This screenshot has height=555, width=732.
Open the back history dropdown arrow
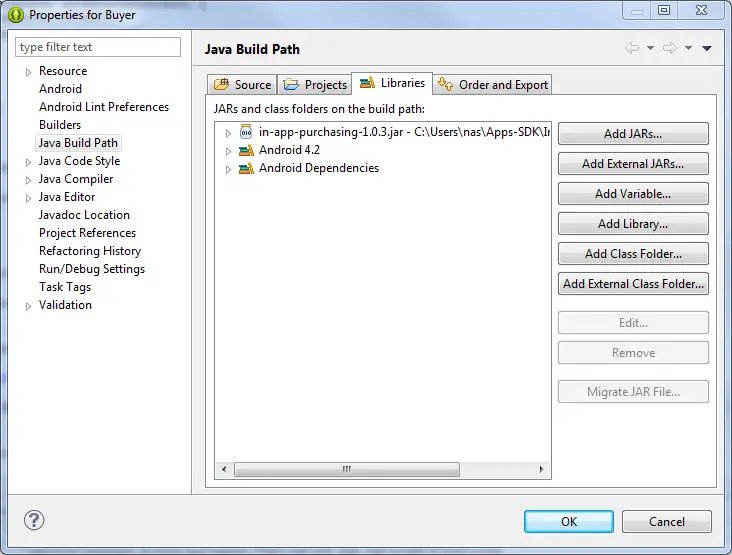[x=650, y=48]
